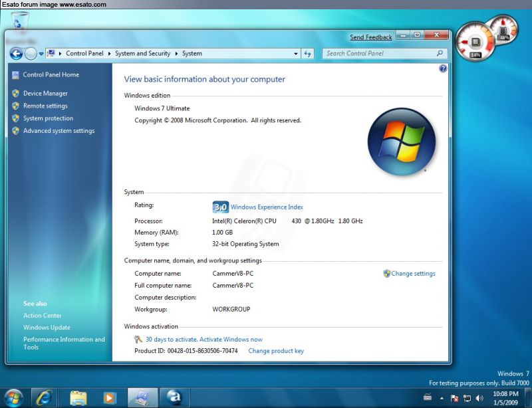This screenshot has height=408, width=532.
Task: Click the taskbar icon with letter a
Action: point(175,397)
